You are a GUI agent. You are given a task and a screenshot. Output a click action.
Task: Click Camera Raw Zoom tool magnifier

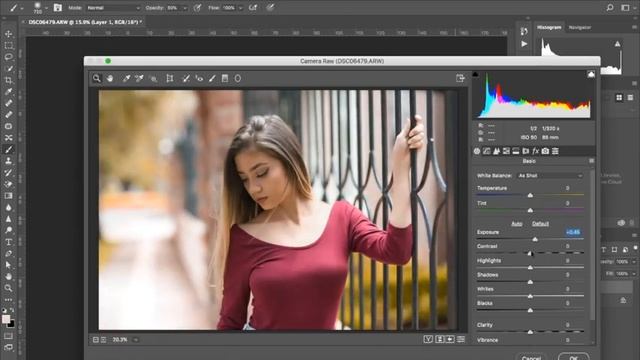(x=97, y=78)
